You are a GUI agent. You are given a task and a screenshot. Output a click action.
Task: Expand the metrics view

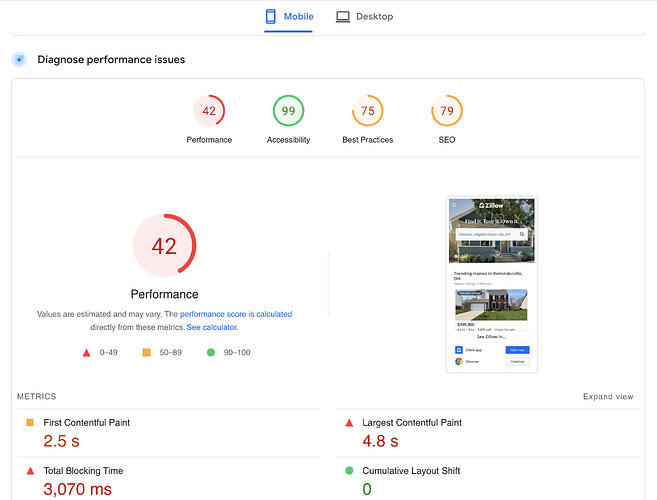coord(608,396)
